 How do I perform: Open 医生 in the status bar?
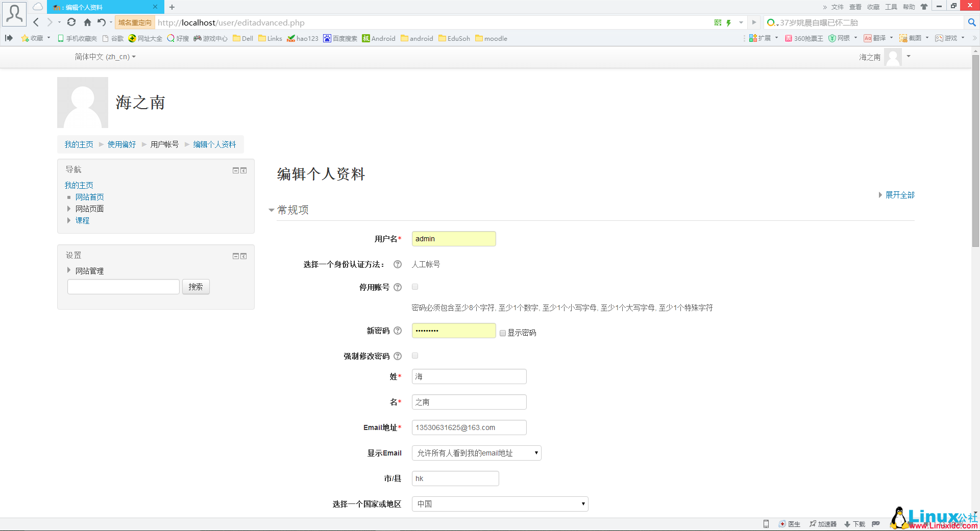(x=790, y=524)
